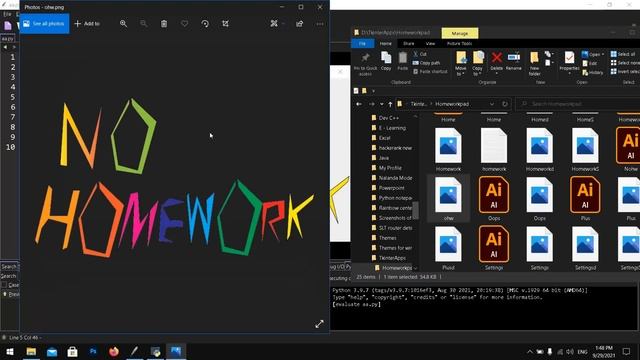640x360 pixels.
Task: Open the three-dot See more menu in Photos
Action: pyautogui.click(x=320, y=24)
